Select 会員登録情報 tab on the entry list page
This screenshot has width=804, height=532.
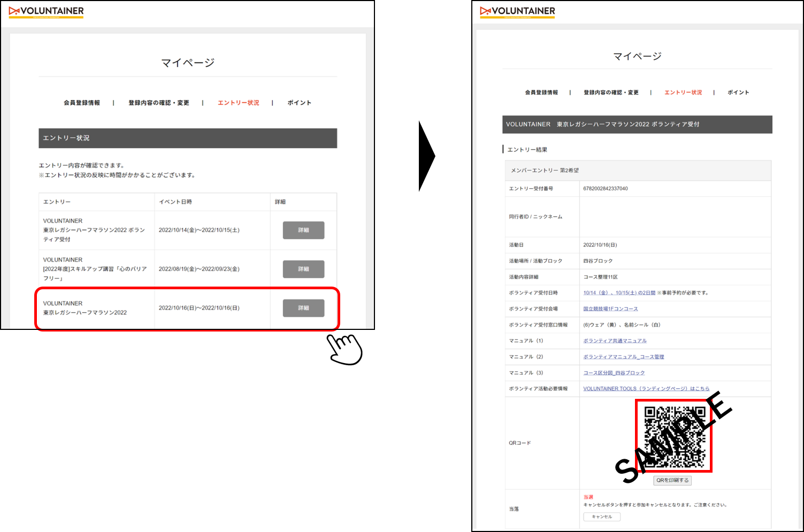point(82,103)
